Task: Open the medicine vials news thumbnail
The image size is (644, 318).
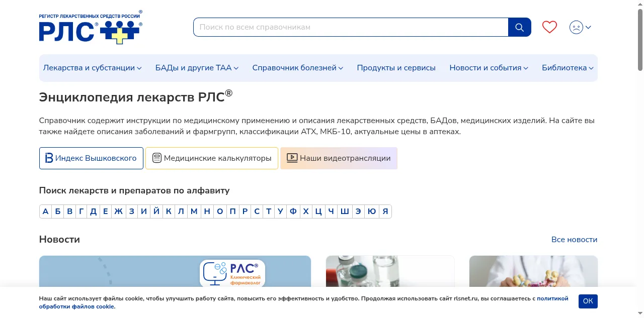Action: pos(390,271)
